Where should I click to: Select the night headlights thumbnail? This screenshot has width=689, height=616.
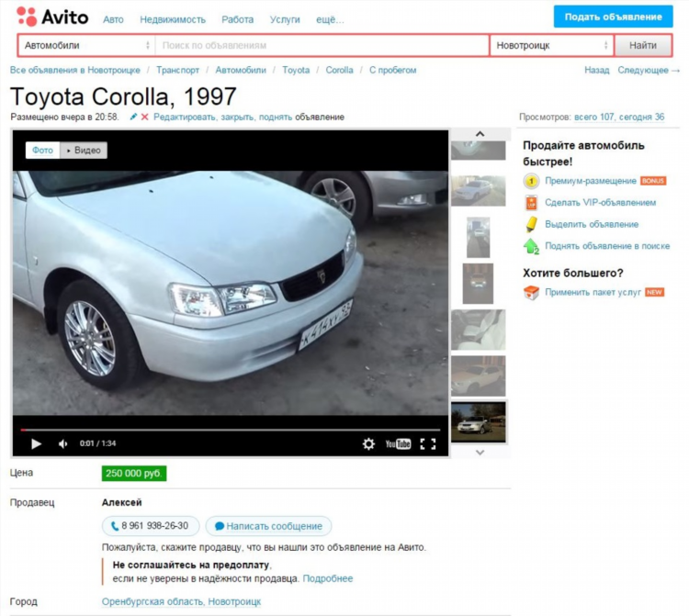(478, 284)
